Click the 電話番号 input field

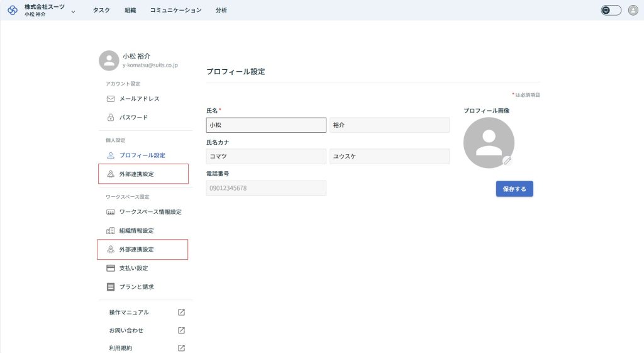click(x=266, y=188)
